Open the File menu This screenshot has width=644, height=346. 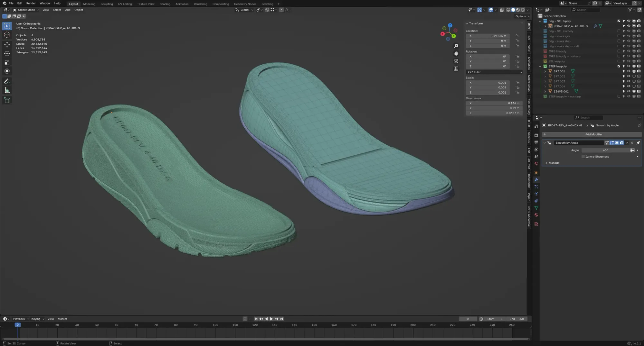coord(11,3)
